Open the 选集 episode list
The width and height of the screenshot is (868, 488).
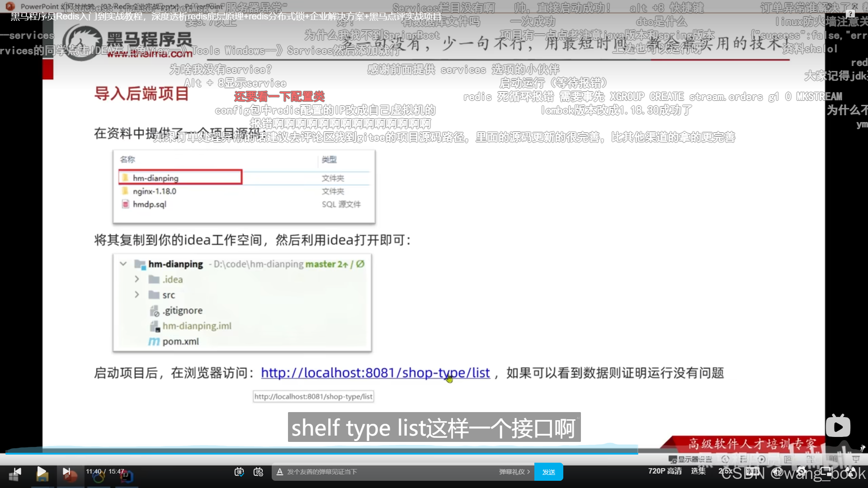click(698, 471)
